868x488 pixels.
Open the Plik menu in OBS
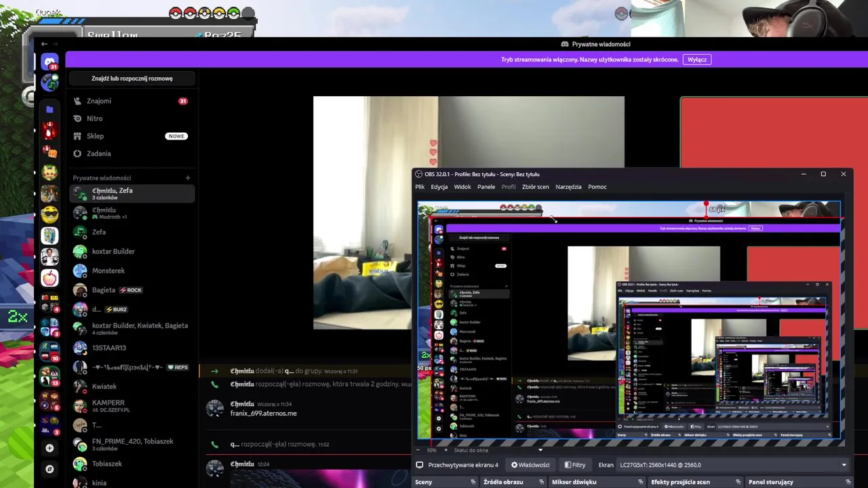point(420,187)
